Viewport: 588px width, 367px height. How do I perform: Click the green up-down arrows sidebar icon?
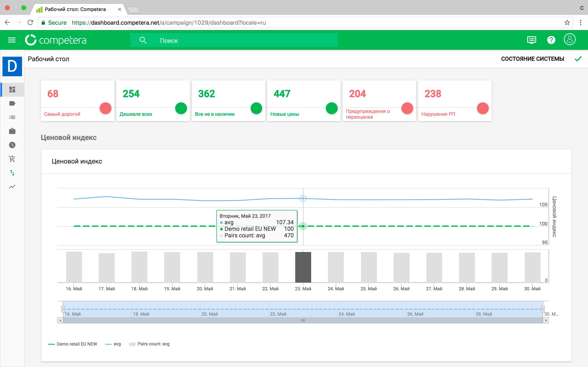coord(12,172)
